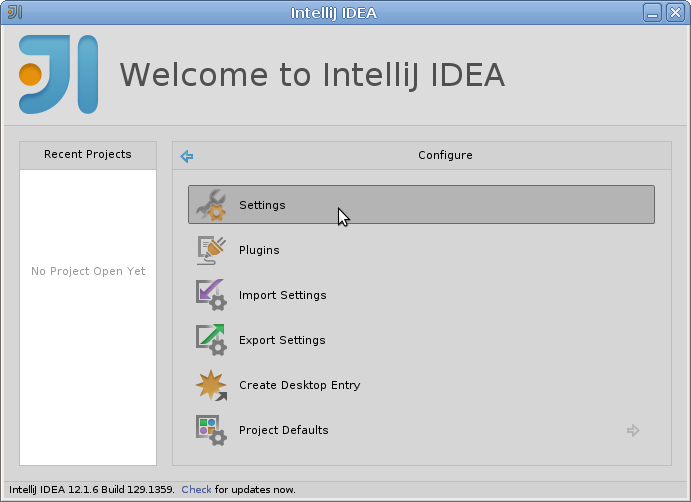Viewport: 691px width, 502px height.
Task: Open Project Defaults submenu
Action: (x=421, y=430)
